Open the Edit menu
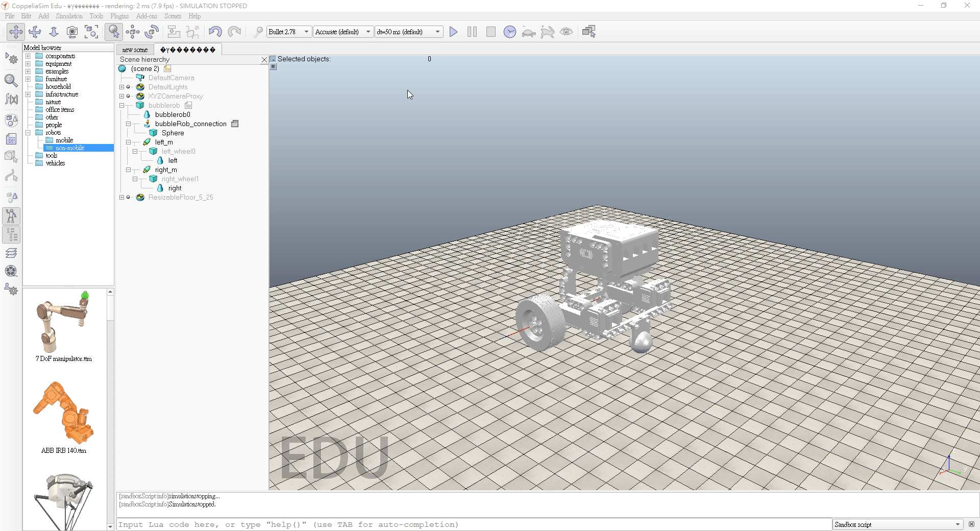980x531 pixels. click(x=26, y=16)
